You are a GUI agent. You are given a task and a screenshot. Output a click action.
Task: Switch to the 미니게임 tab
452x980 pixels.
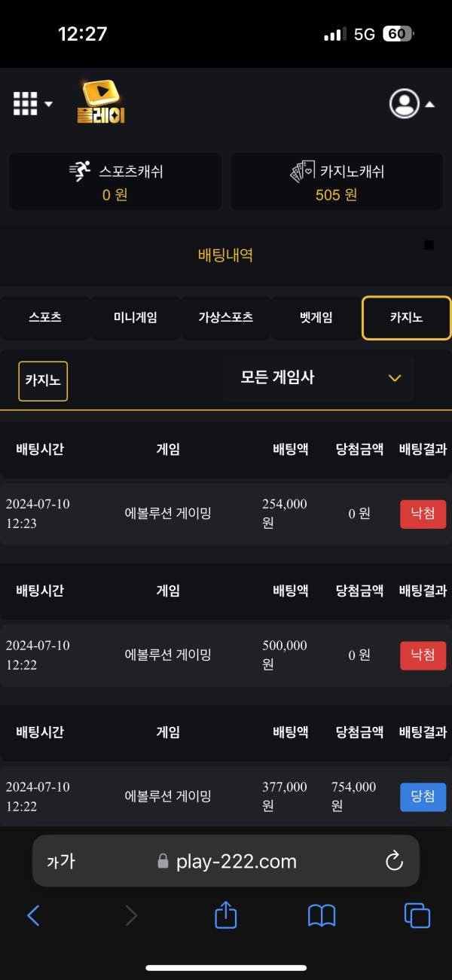(136, 318)
